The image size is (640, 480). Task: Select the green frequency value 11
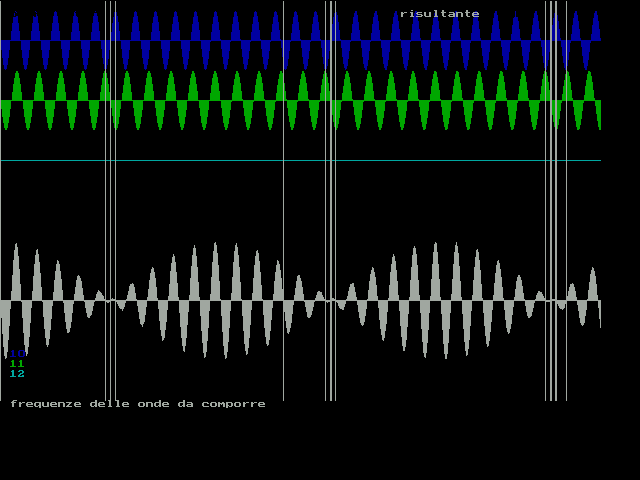click(x=17, y=363)
